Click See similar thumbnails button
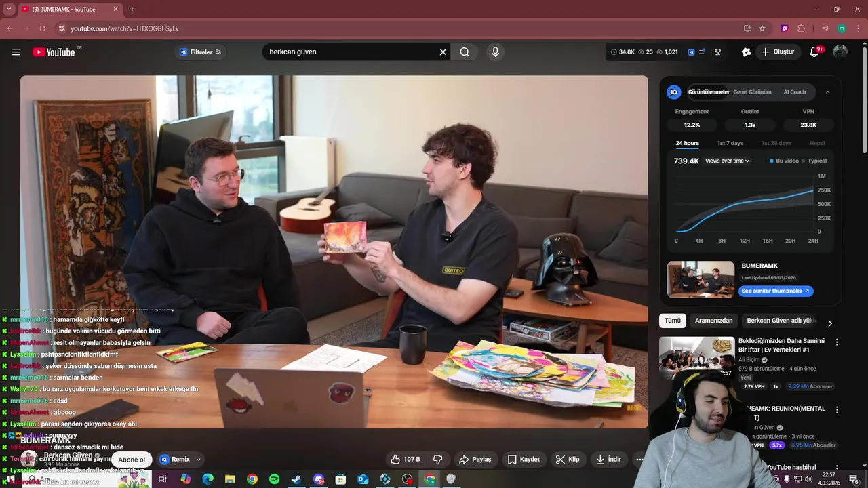 tap(776, 291)
